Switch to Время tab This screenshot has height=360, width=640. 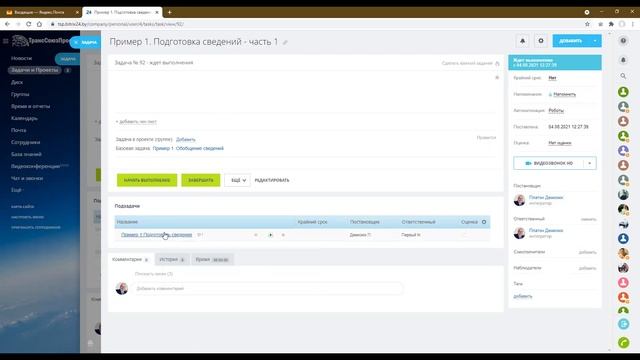[x=212, y=260]
